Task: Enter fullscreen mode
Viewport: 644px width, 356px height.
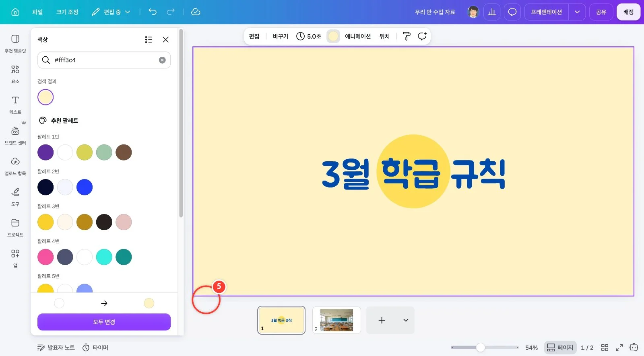Action: point(619,348)
